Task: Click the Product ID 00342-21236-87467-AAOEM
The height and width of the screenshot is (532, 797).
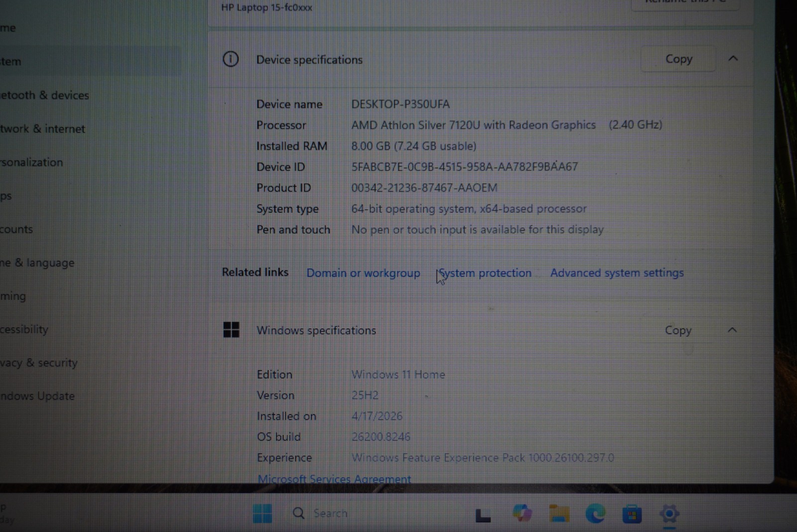Action: coord(424,188)
